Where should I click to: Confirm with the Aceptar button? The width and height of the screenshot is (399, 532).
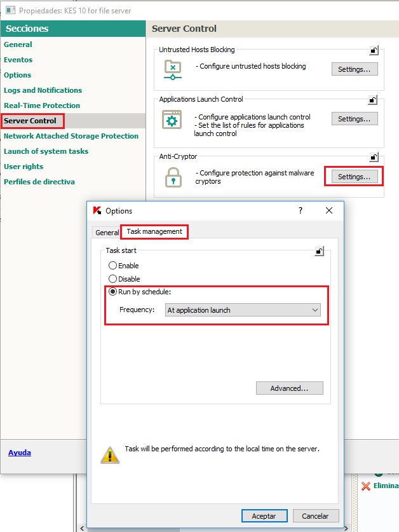click(x=264, y=515)
